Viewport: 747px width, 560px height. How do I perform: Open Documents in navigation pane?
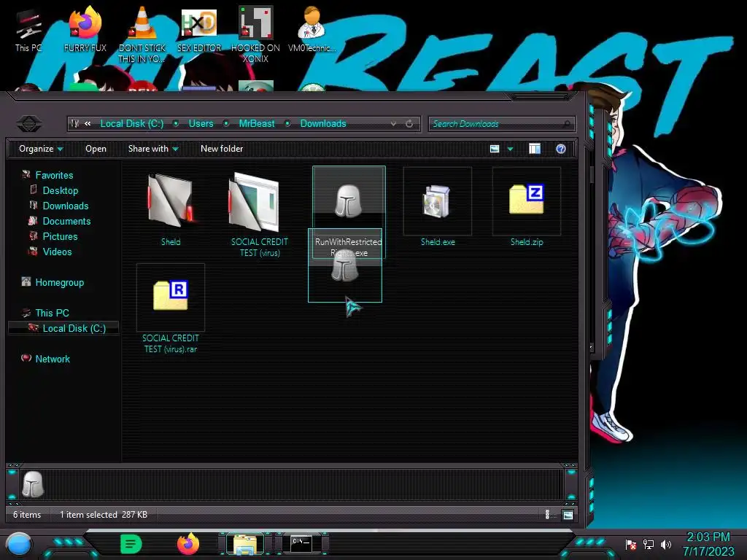pos(66,221)
